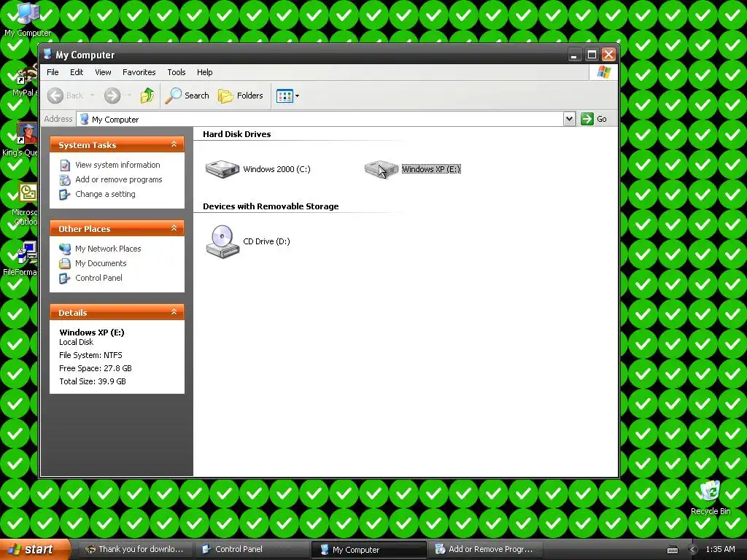Viewport: 747px width, 560px height.
Task: Click My Computer taskbar button
Action: [x=368, y=550]
